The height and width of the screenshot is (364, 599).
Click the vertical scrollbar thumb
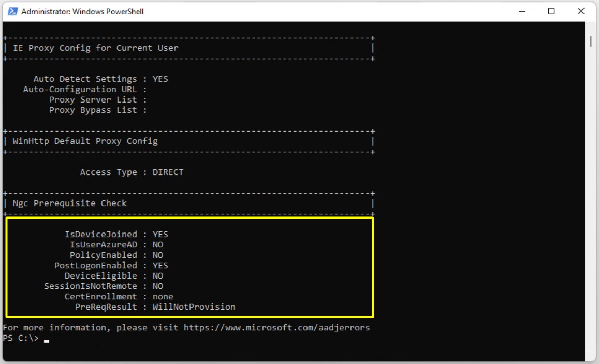[x=591, y=41]
